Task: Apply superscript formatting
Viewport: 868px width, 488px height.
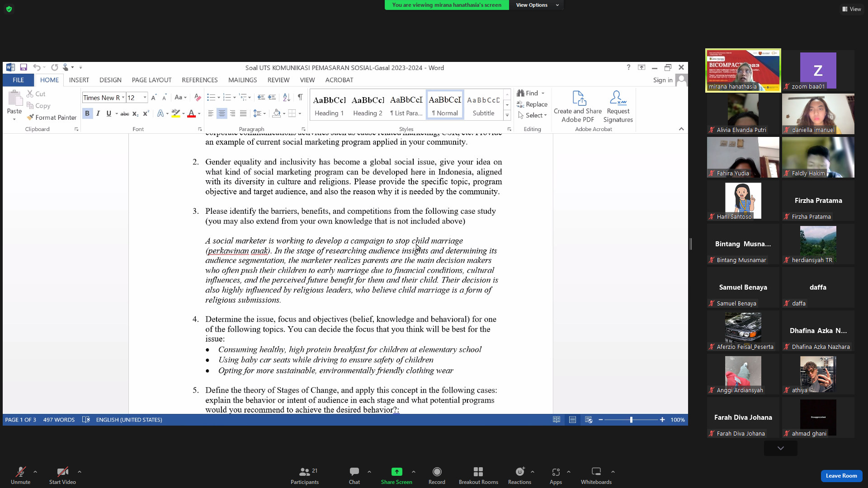Action: coord(146,113)
